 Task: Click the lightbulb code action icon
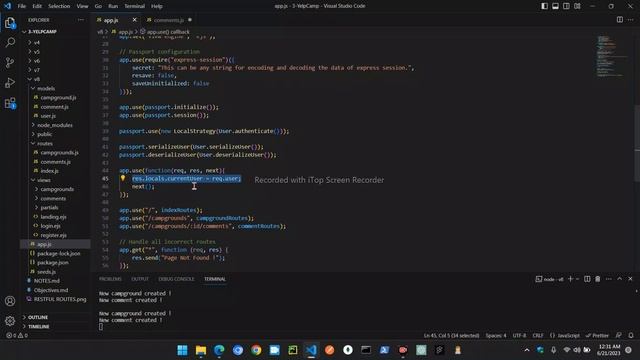tap(122, 178)
